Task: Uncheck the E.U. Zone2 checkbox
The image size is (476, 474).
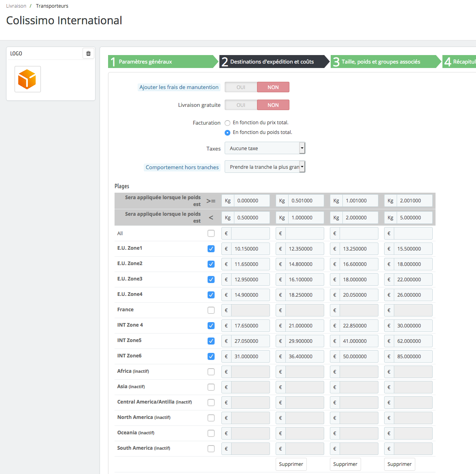Action: point(211,264)
